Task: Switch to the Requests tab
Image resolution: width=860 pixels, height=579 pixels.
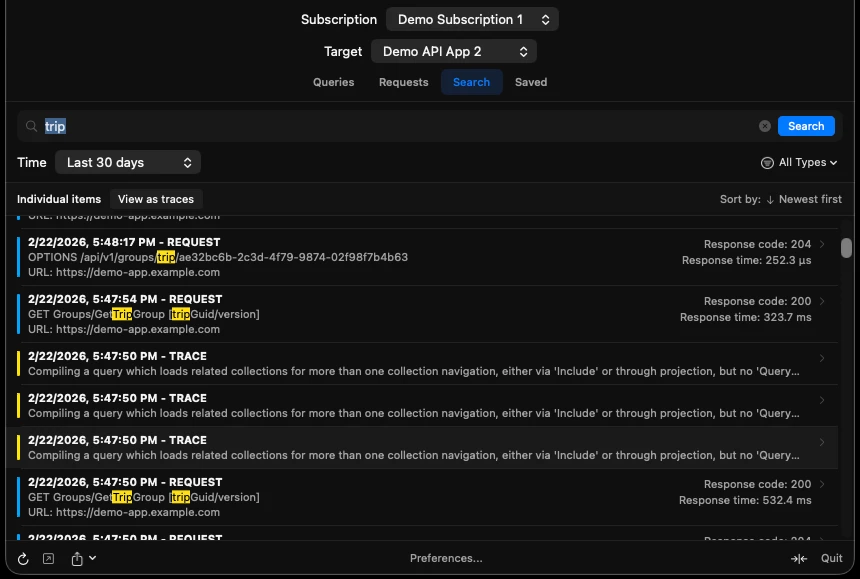Action: (x=403, y=82)
